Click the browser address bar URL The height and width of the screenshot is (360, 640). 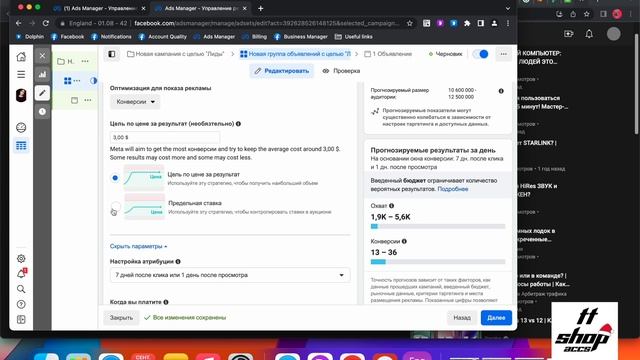pyautogui.click(x=266, y=23)
